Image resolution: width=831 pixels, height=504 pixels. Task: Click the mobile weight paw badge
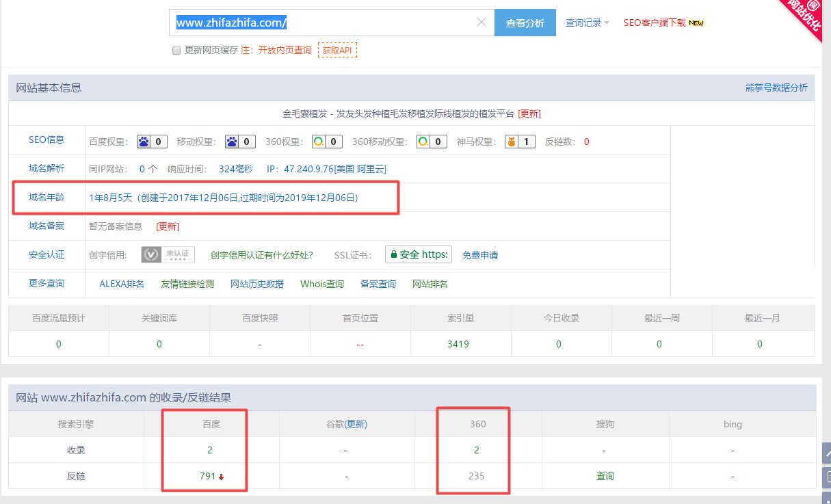click(x=240, y=142)
